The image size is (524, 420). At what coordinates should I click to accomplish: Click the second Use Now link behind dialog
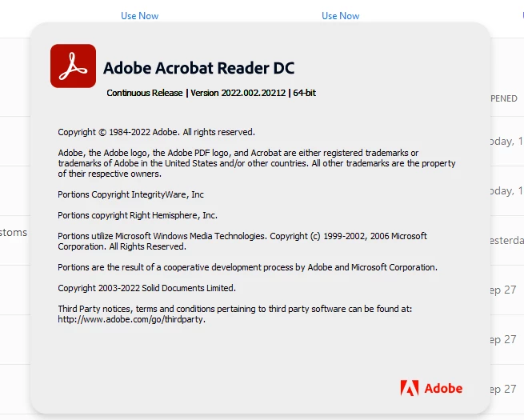pos(340,16)
